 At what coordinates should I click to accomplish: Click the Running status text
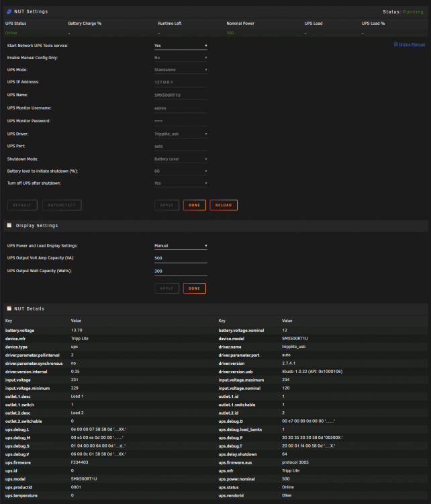click(x=414, y=12)
